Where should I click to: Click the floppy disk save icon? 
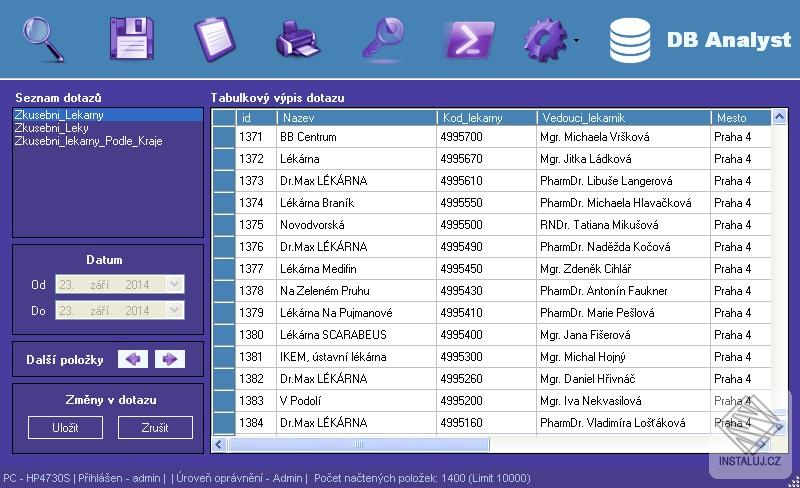point(132,39)
